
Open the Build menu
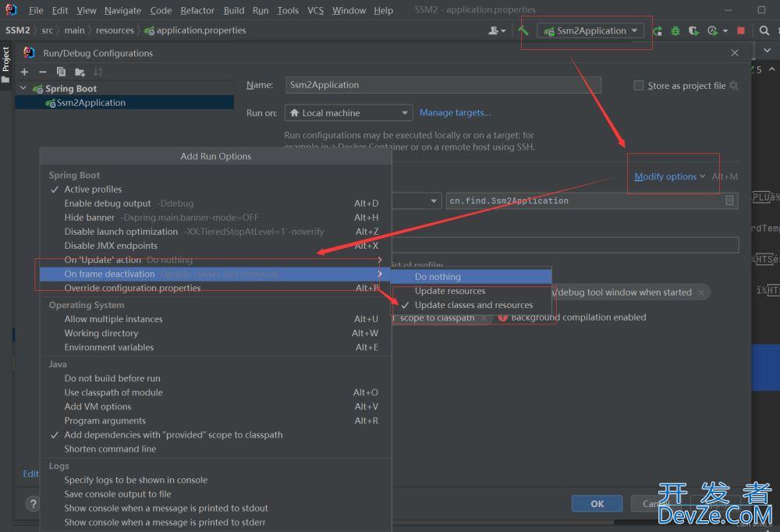point(234,10)
